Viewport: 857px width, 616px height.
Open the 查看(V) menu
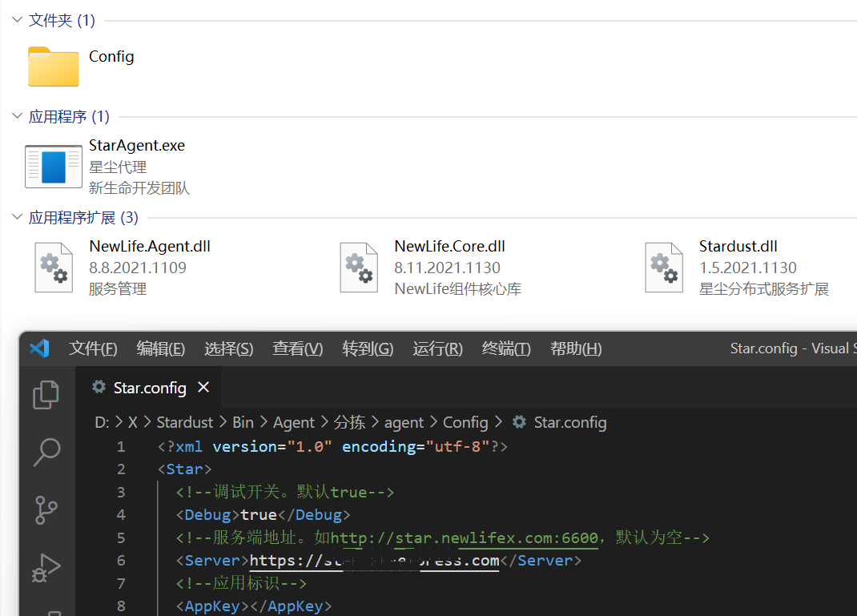(297, 348)
